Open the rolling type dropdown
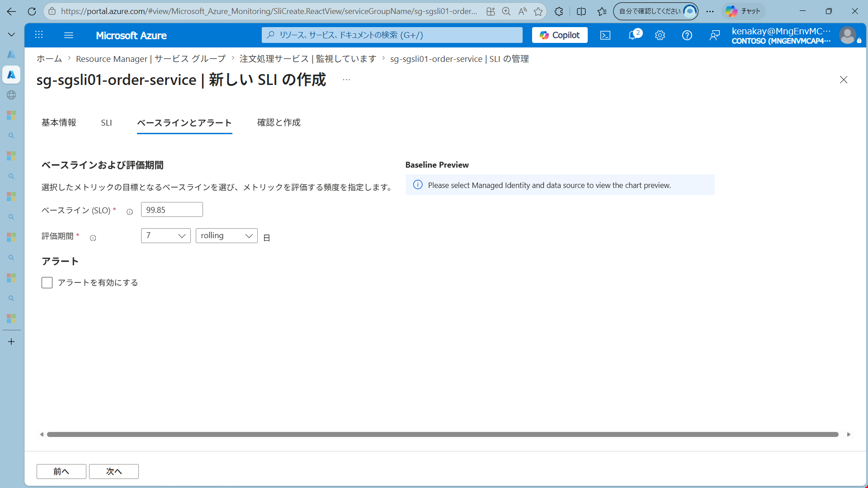Screen dimensions: 868x488 226,236
